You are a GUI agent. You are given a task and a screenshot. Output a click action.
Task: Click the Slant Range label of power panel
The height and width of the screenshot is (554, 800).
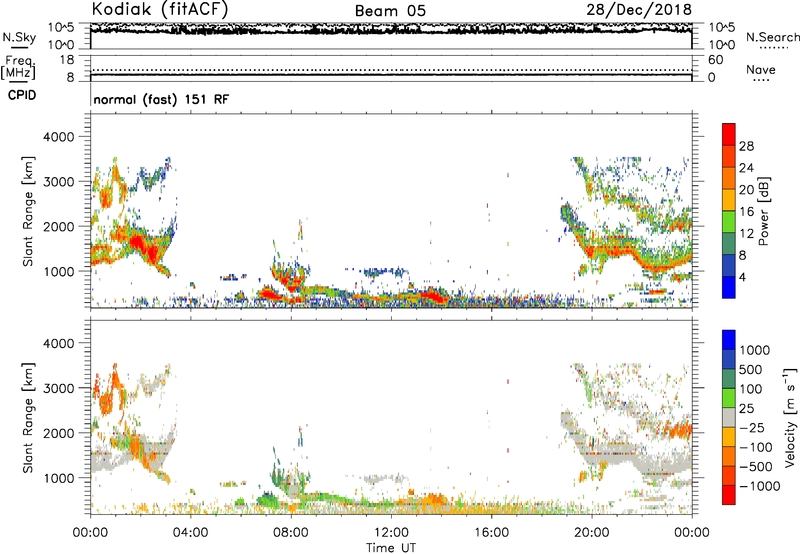pyautogui.click(x=28, y=211)
